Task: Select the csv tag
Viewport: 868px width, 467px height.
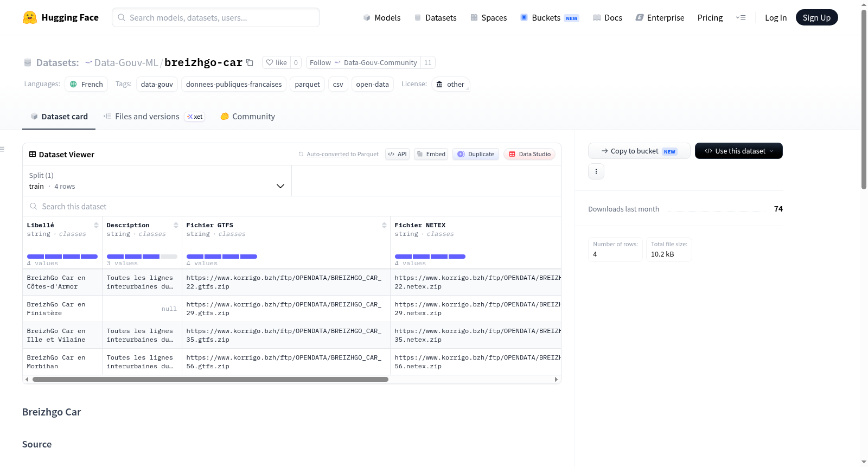Action: point(338,84)
